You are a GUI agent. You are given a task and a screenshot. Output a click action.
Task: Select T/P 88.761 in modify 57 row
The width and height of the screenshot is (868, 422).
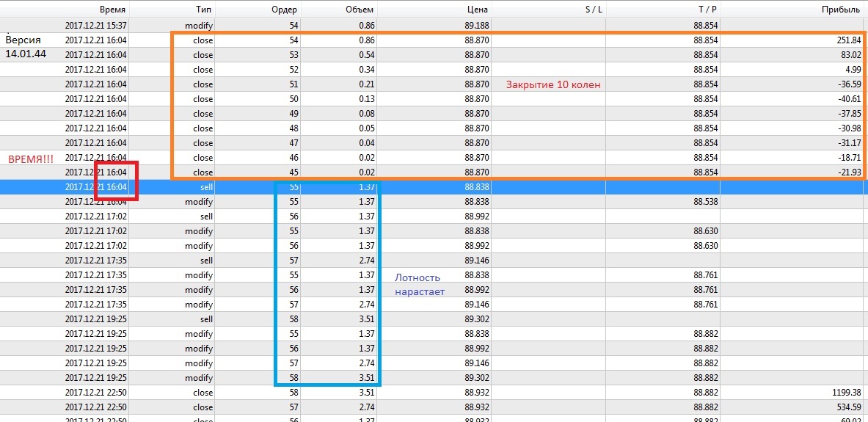click(x=706, y=304)
